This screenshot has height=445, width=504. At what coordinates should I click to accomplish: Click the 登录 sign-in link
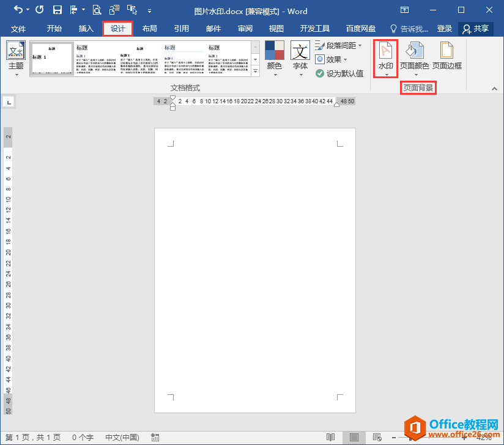[x=445, y=29]
